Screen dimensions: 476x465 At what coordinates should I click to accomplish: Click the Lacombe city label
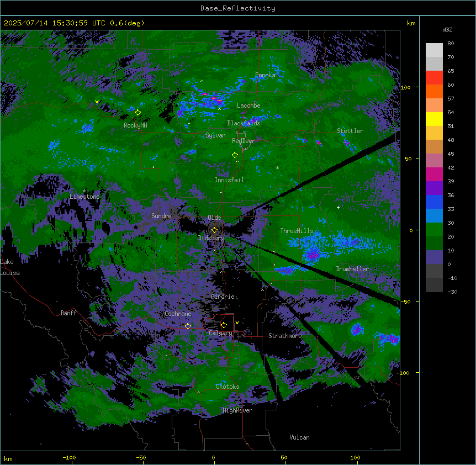[248, 105]
